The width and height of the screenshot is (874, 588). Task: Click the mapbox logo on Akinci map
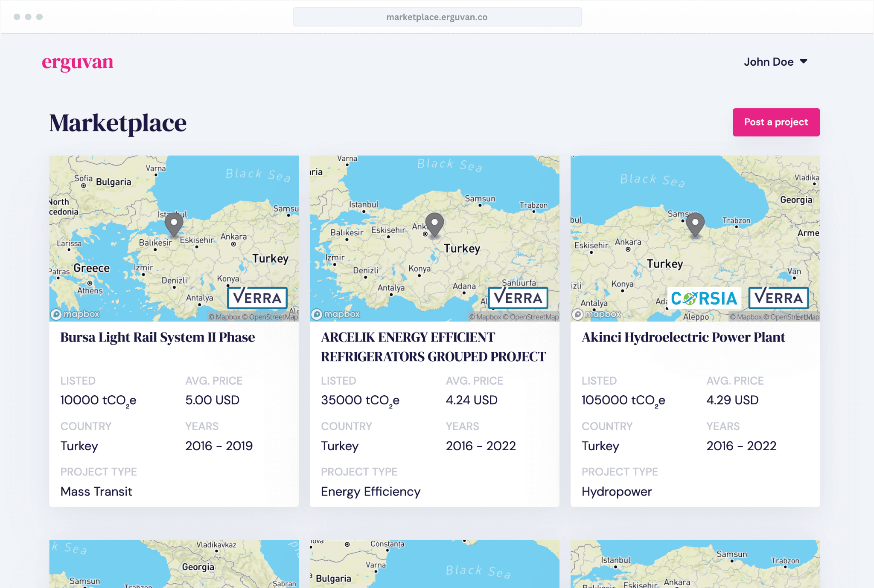pos(597,314)
